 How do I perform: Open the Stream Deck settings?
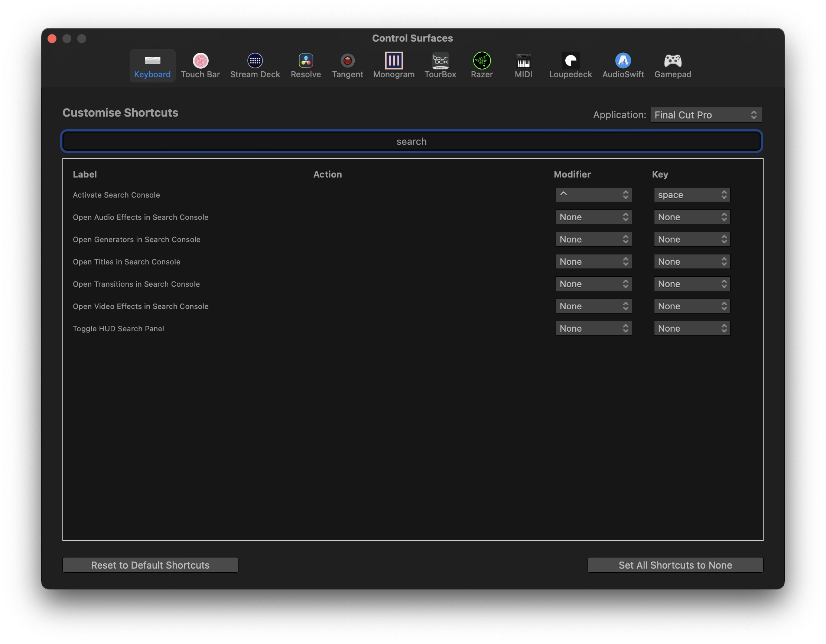tap(255, 65)
